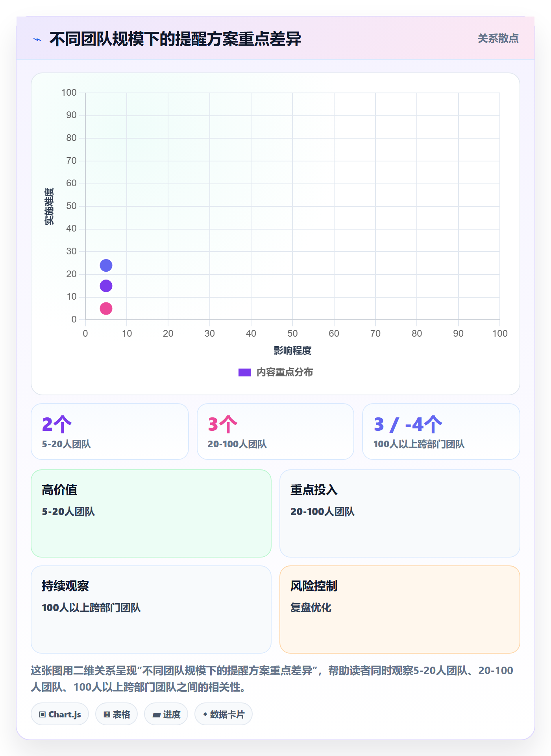Click the progress icon in 进度 tag
The height and width of the screenshot is (756, 551).
pyautogui.click(x=156, y=715)
